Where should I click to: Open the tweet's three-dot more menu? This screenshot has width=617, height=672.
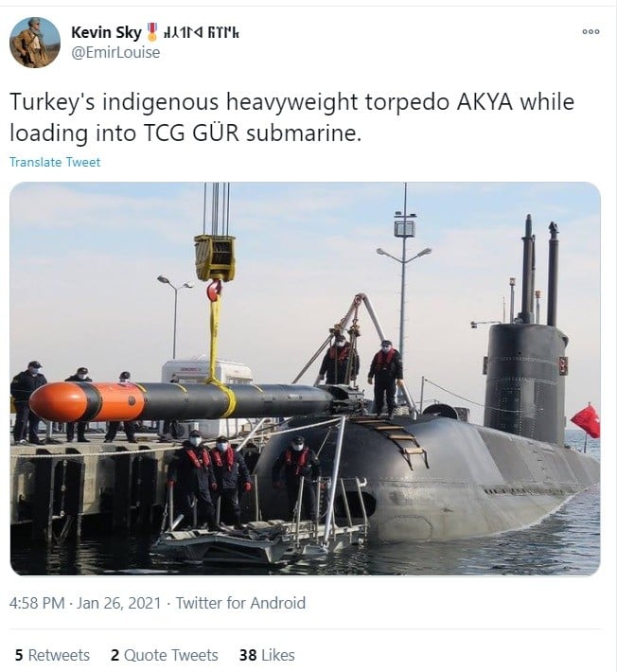pos(591,32)
